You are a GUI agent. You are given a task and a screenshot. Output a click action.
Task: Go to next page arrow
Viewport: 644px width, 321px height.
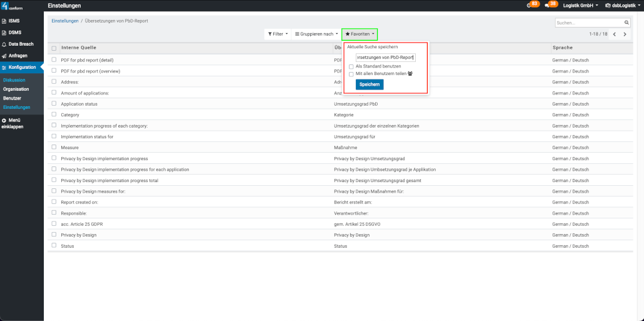click(625, 34)
